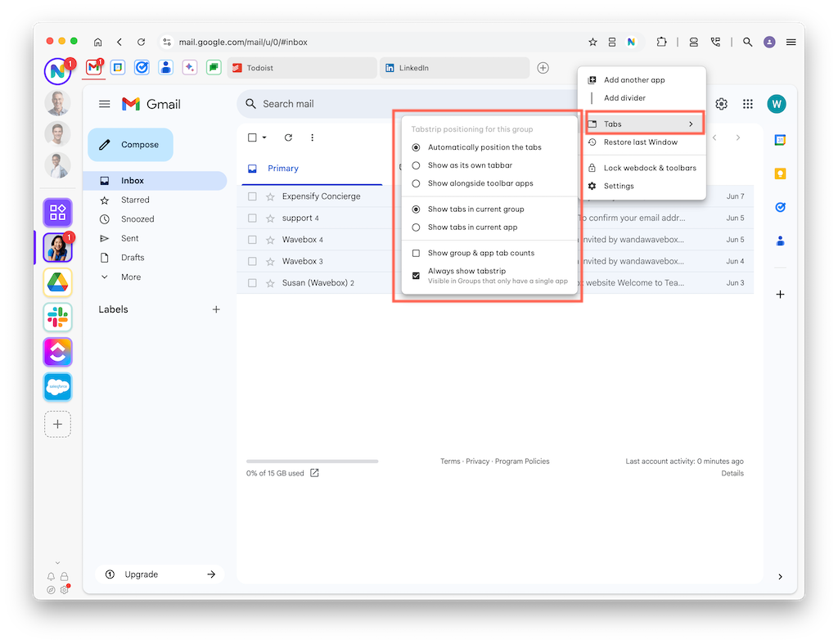Uncheck Always show tabstrip
This screenshot has width=838, height=644.
click(416, 276)
